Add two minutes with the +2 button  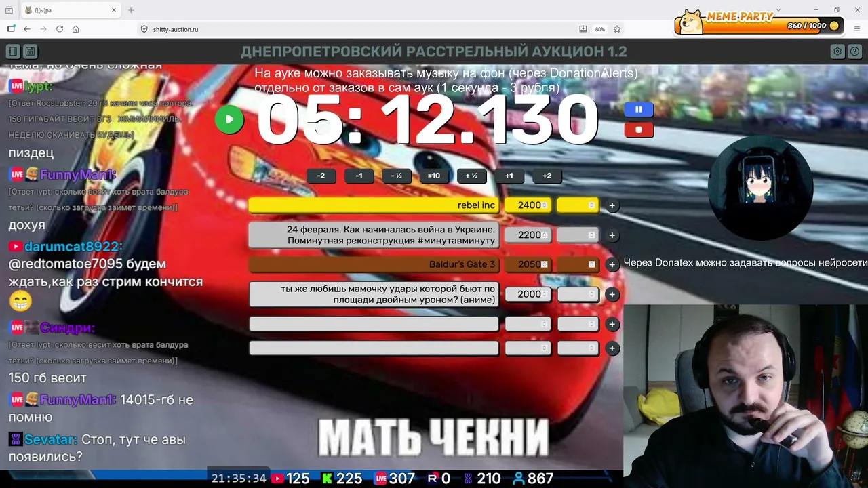point(547,176)
